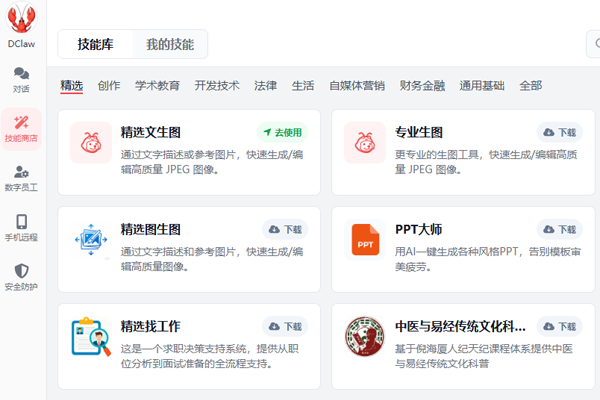Click the PPT大师 orange file icon

(x=365, y=240)
